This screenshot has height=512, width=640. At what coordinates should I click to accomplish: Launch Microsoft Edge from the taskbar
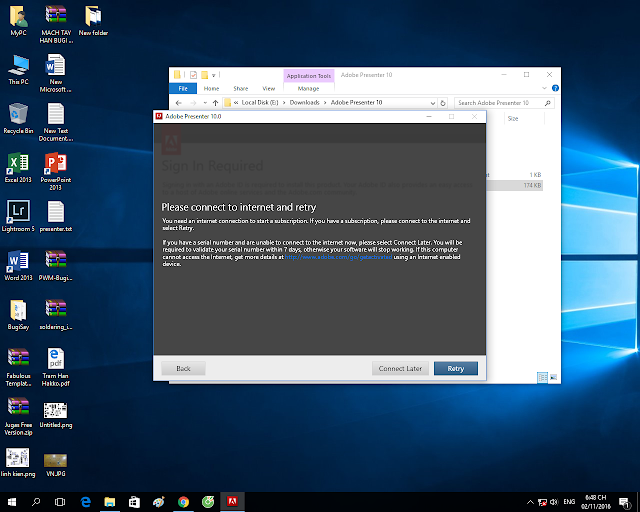tap(85, 502)
